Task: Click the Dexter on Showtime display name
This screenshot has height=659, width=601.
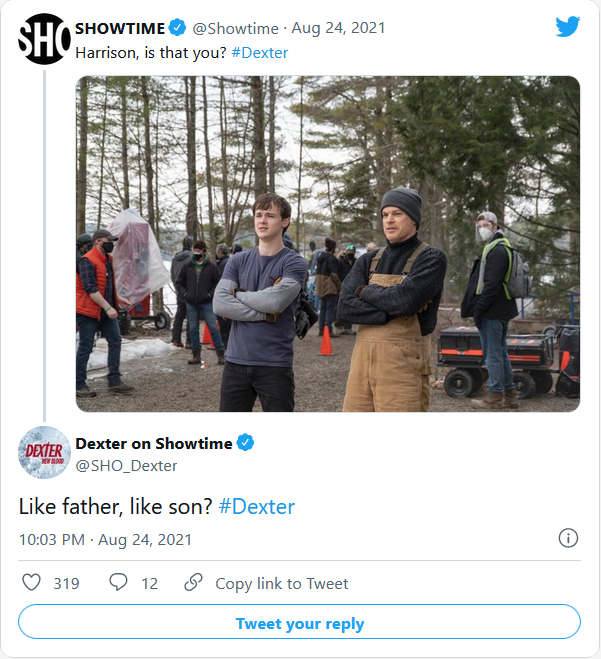Action: point(154,443)
